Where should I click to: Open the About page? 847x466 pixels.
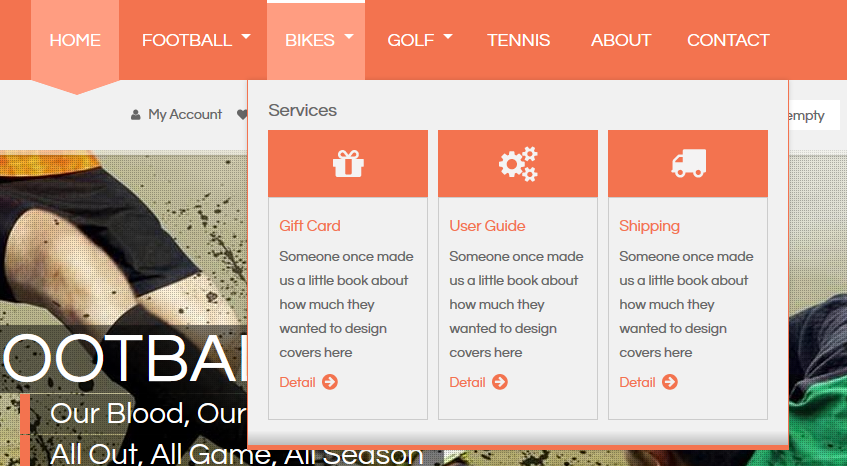[x=621, y=40]
